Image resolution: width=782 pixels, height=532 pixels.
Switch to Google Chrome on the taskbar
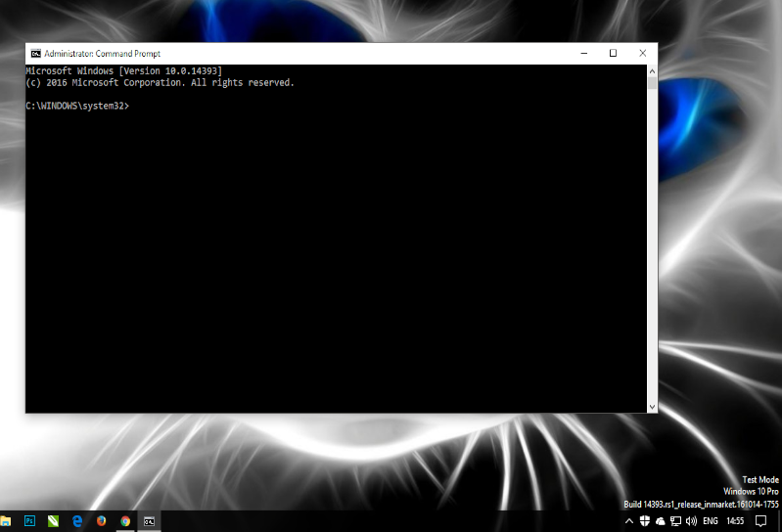coord(125,521)
